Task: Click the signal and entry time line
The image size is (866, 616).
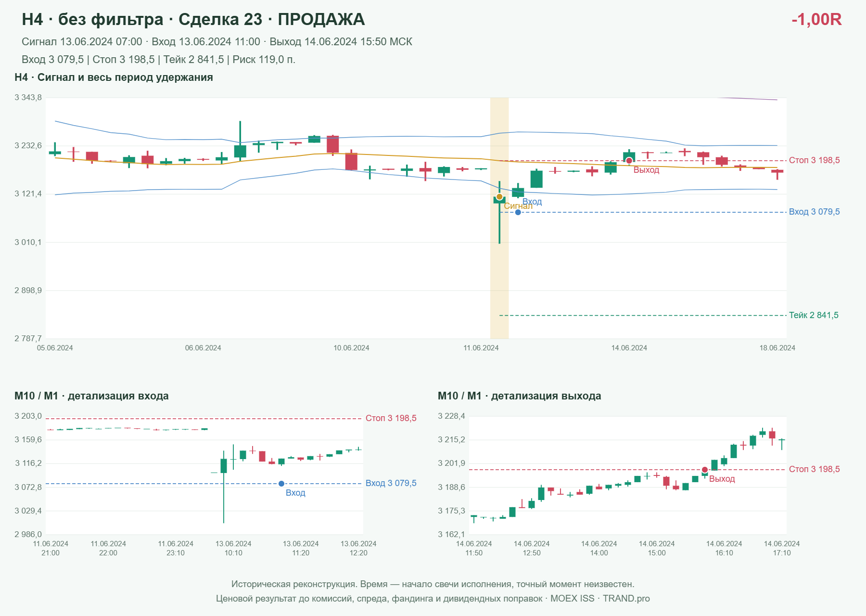Action: click(x=217, y=42)
